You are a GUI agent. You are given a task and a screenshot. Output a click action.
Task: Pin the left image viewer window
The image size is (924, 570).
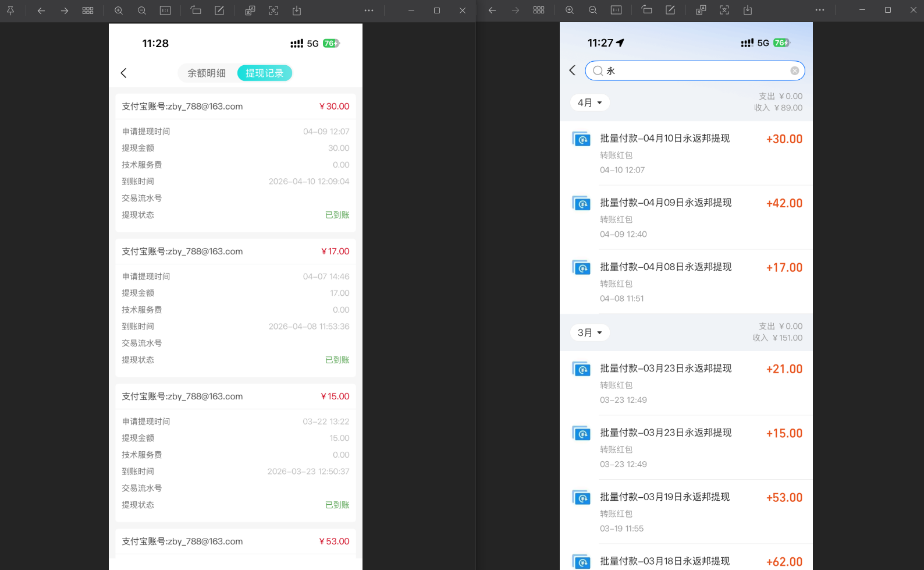(x=10, y=10)
